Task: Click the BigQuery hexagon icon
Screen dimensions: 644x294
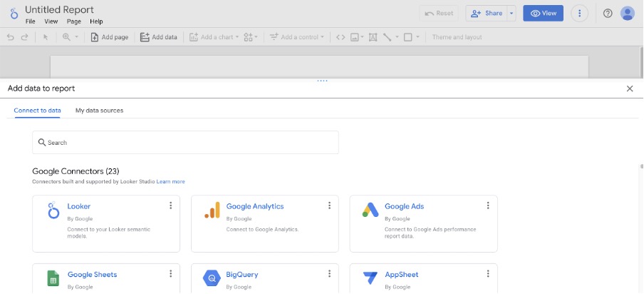Action: (x=212, y=278)
